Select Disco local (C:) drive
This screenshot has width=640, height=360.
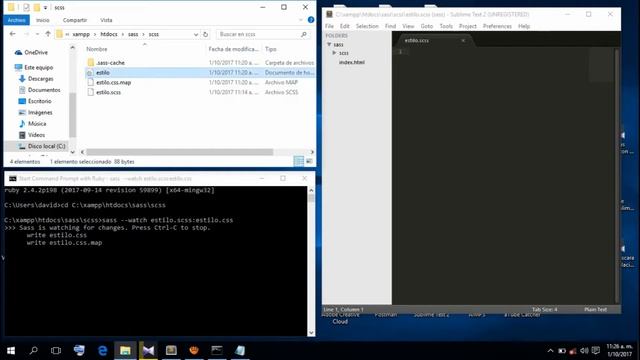point(46,146)
